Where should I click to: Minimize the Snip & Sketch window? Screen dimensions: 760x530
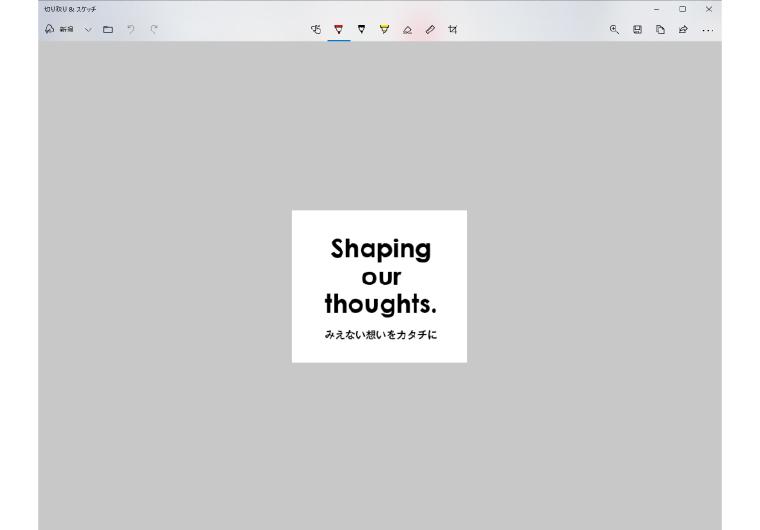coord(657,9)
